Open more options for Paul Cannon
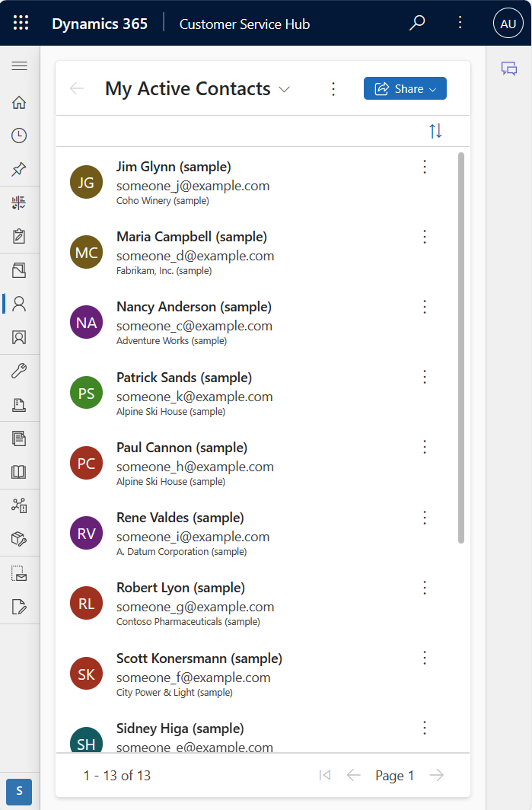This screenshot has width=532, height=810. pyautogui.click(x=425, y=447)
